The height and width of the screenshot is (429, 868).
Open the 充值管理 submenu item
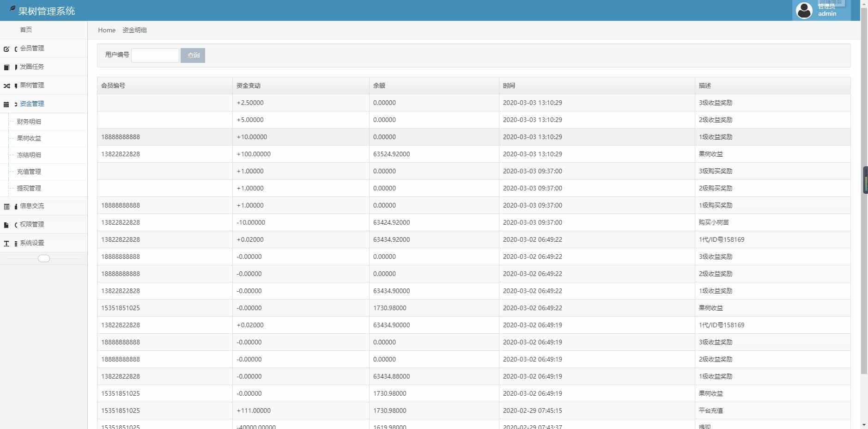pos(29,172)
